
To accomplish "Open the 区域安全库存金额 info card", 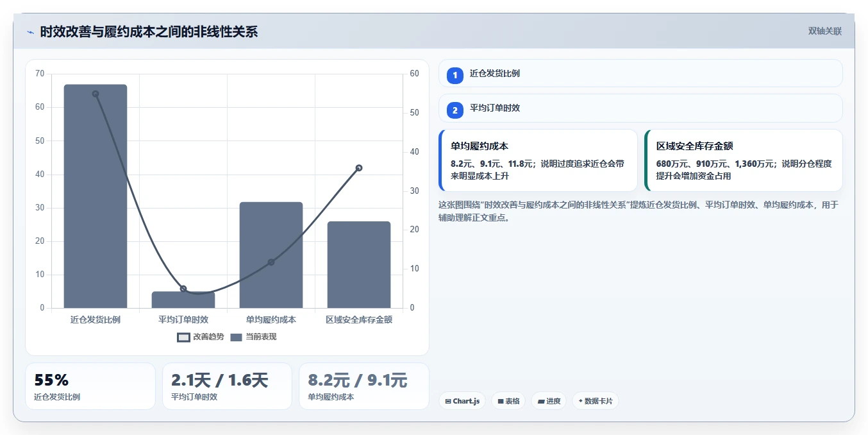I will click(744, 160).
